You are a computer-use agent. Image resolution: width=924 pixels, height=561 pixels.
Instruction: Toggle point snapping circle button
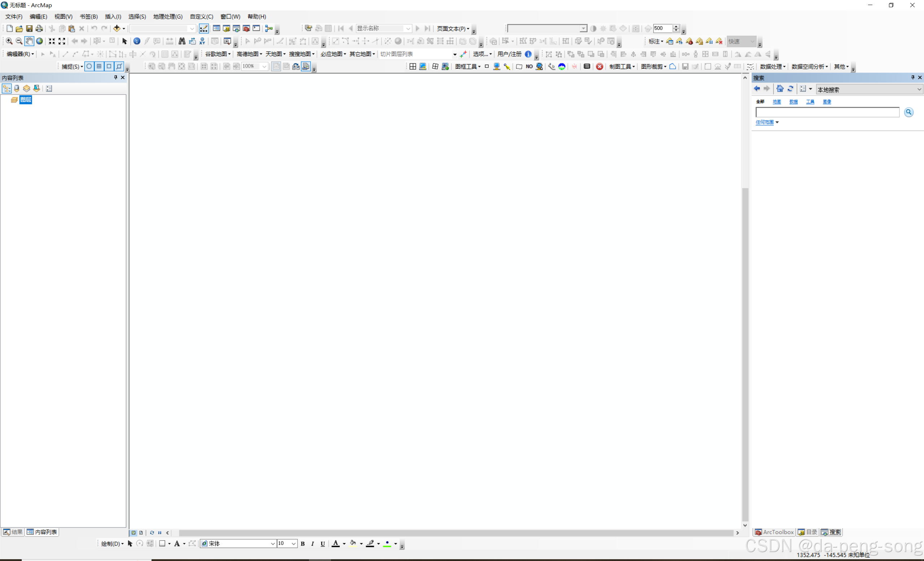[x=89, y=66]
